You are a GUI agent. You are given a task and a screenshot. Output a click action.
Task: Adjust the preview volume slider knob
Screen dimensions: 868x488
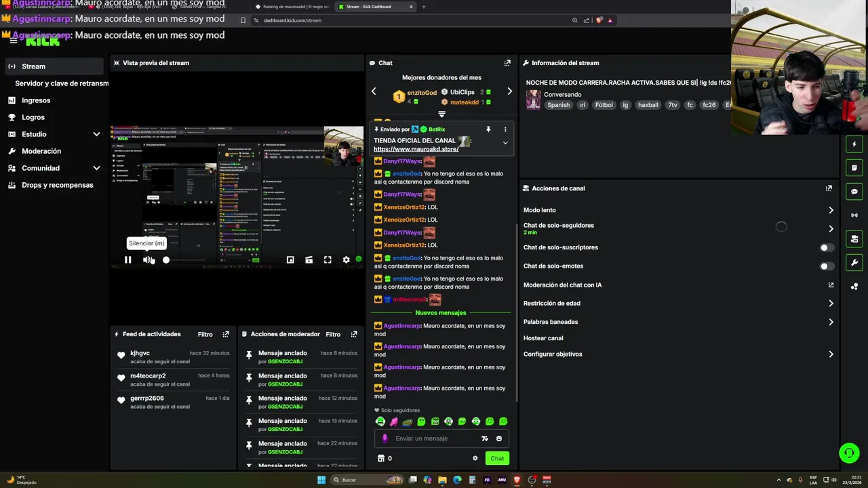[166, 260]
